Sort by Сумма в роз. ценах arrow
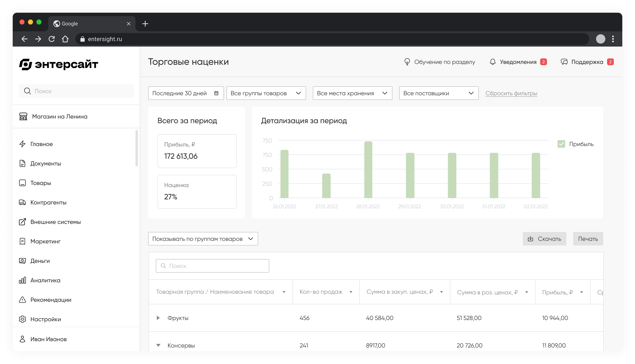The width and height of the screenshot is (635, 364). click(x=526, y=292)
